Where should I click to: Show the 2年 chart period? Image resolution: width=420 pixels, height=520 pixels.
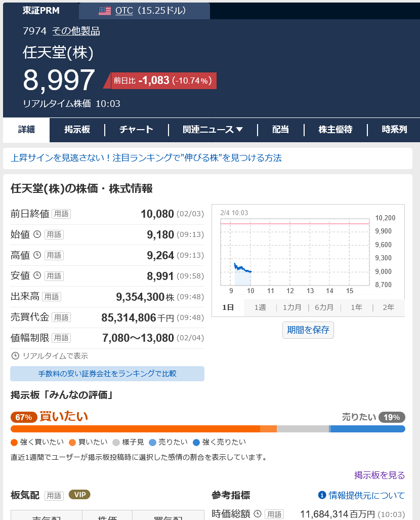coord(388,307)
